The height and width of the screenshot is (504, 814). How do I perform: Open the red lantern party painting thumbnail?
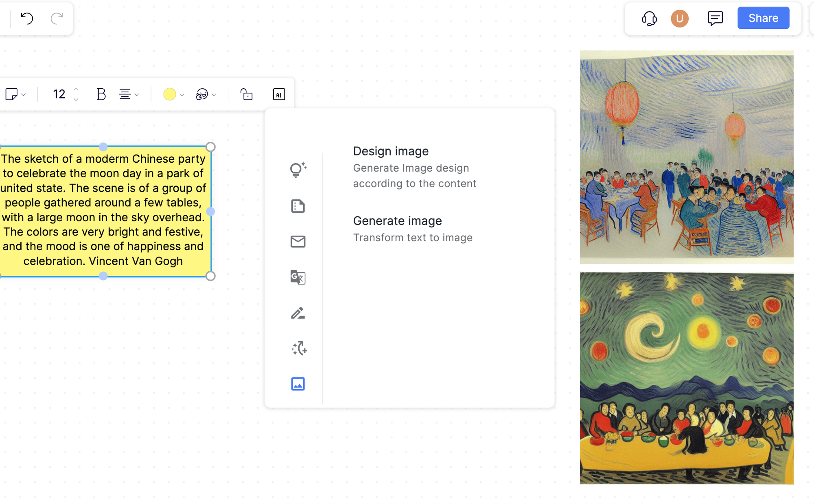tap(687, 157)
